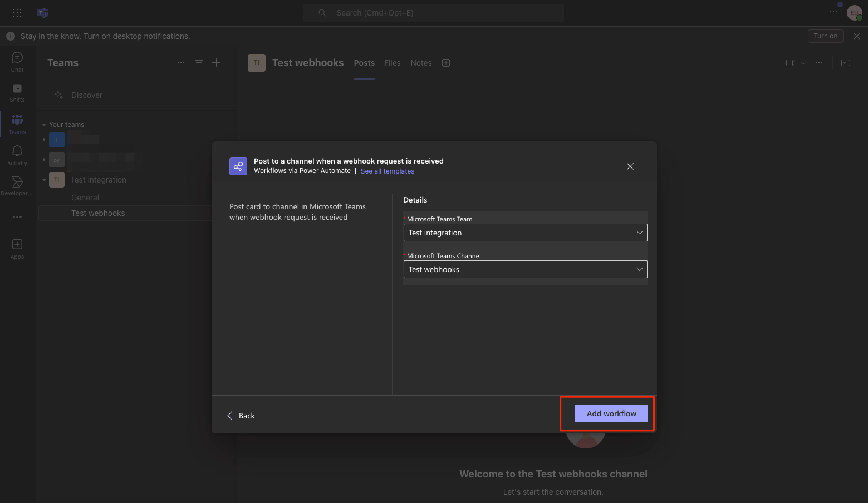Expand the second gray team in list
The image size is (868, 503).
[x=44, y=160]
